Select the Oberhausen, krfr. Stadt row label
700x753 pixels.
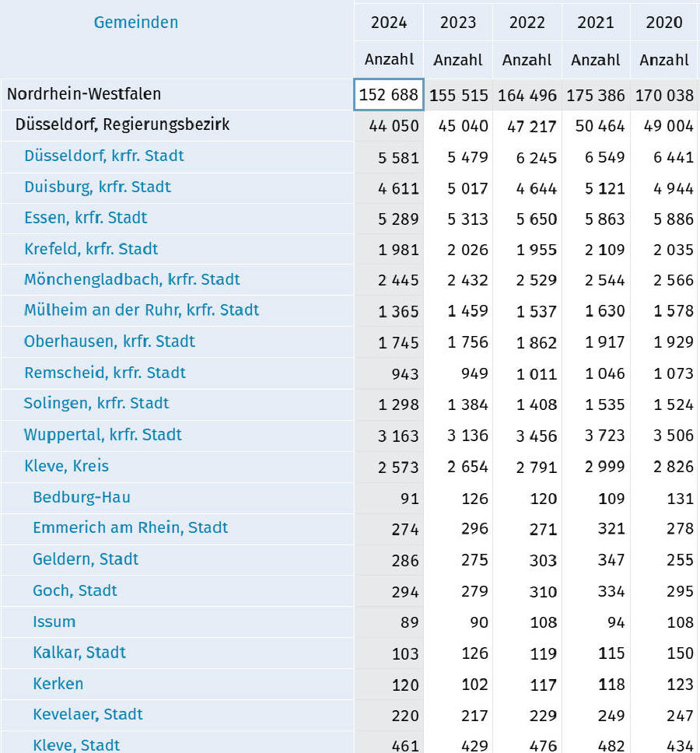pos(110,341)
